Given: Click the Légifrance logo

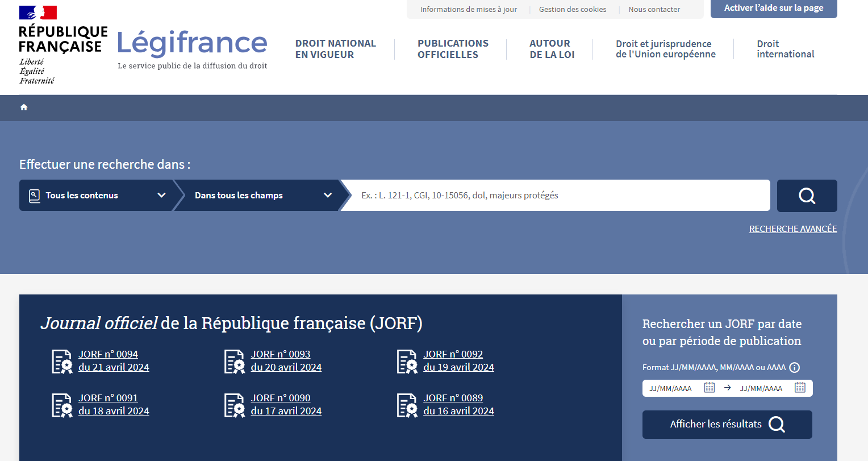Looking at the screenshot, I should [x=192, y=50].
